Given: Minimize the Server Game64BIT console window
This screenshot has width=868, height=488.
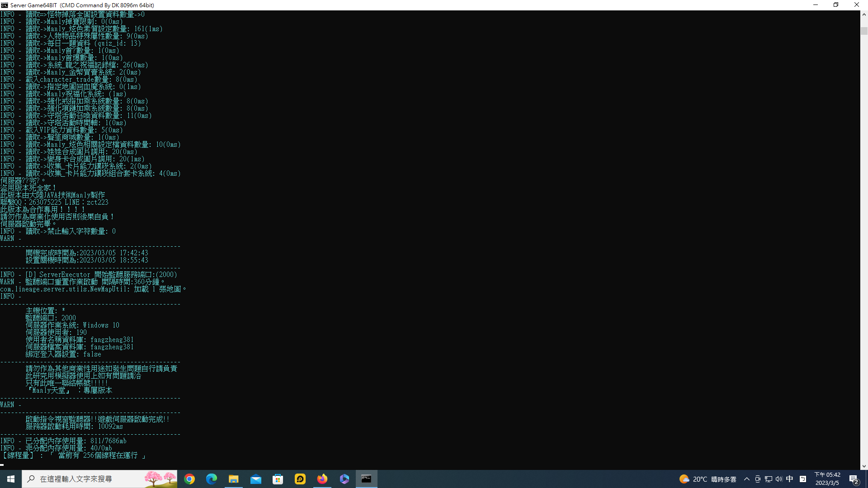Looking at the screenshot, I should click(816, 5).
